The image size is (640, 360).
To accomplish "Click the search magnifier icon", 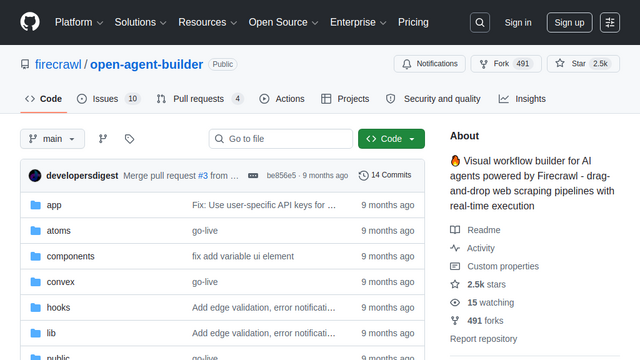I will [480, 22].
